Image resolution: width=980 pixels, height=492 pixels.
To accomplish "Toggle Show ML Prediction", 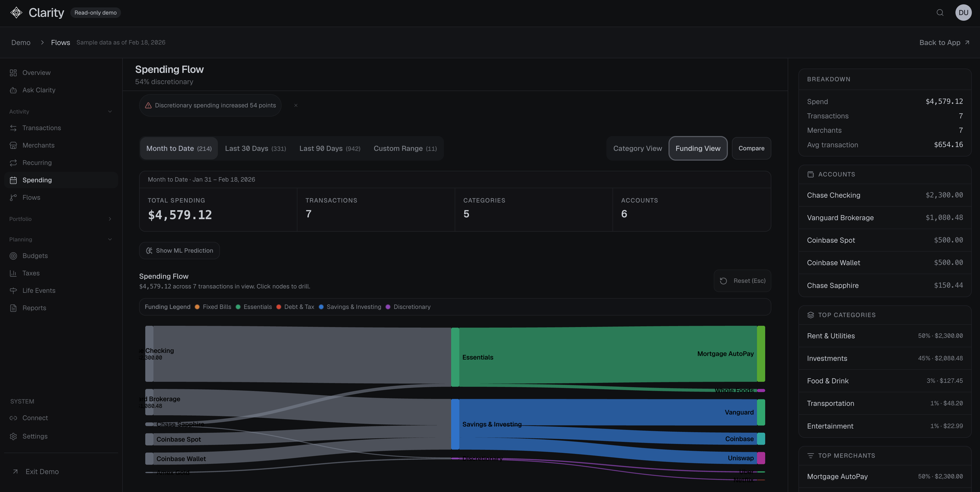I will click(x=179, y=250).
